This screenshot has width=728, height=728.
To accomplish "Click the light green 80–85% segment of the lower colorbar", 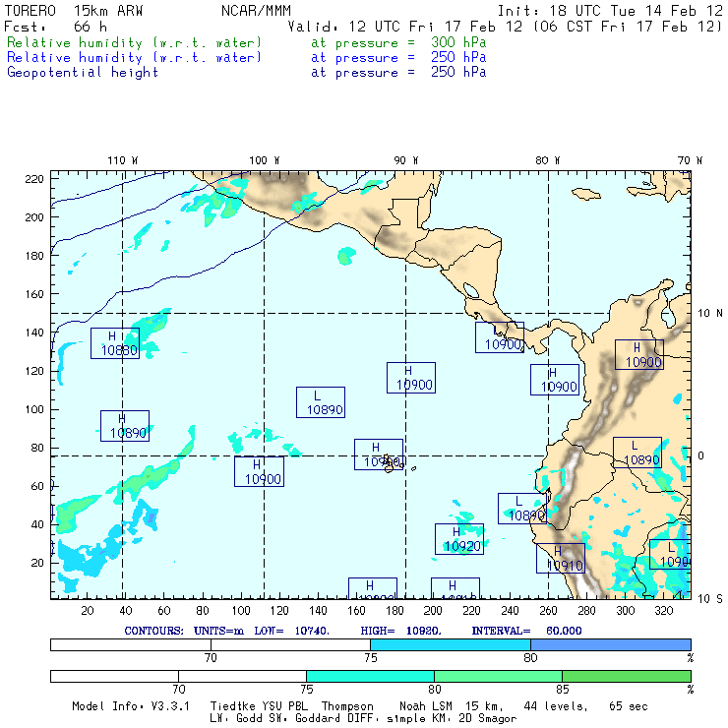I will 498,676.
